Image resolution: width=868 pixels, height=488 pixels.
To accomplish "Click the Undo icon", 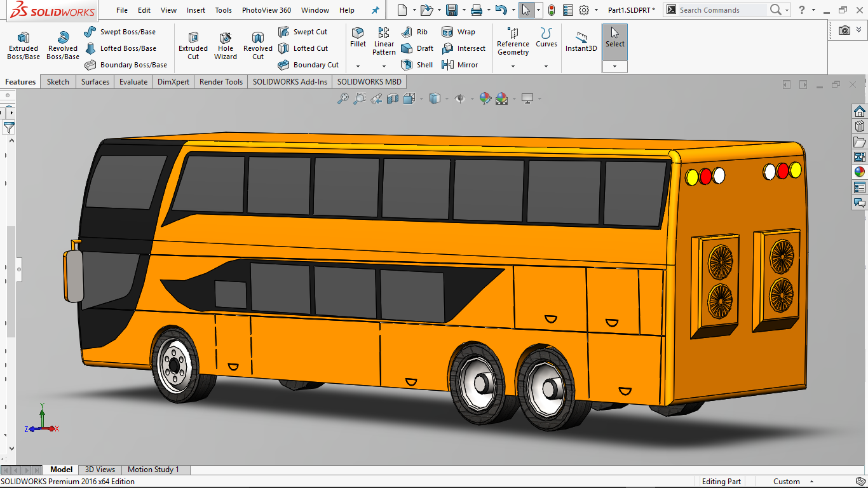I will (501, 10).
